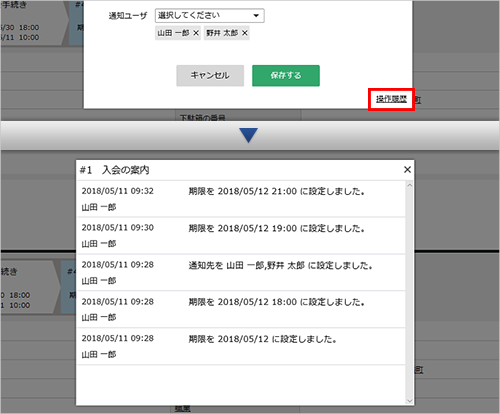The width and height of the screenshot is (500, 414).
Task: Open the 操作履歴 link
Action: [391, 99]
